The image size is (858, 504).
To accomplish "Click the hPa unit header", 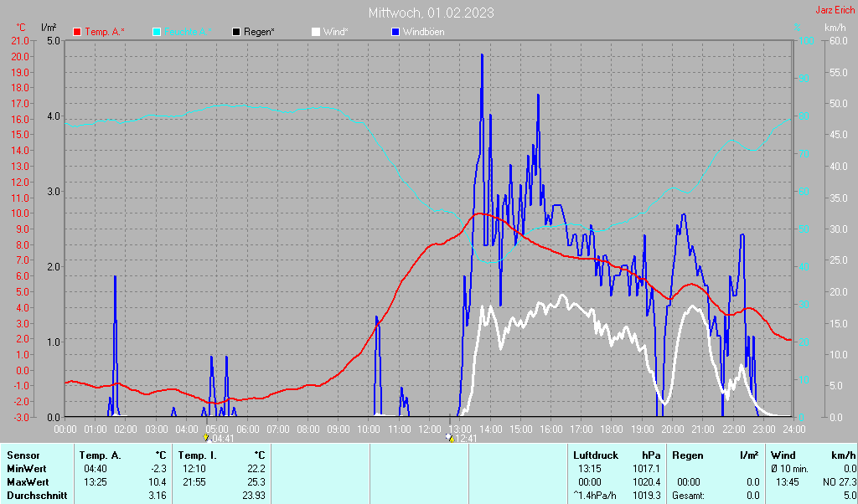I will pyautogui.click(x=650, y=455).
